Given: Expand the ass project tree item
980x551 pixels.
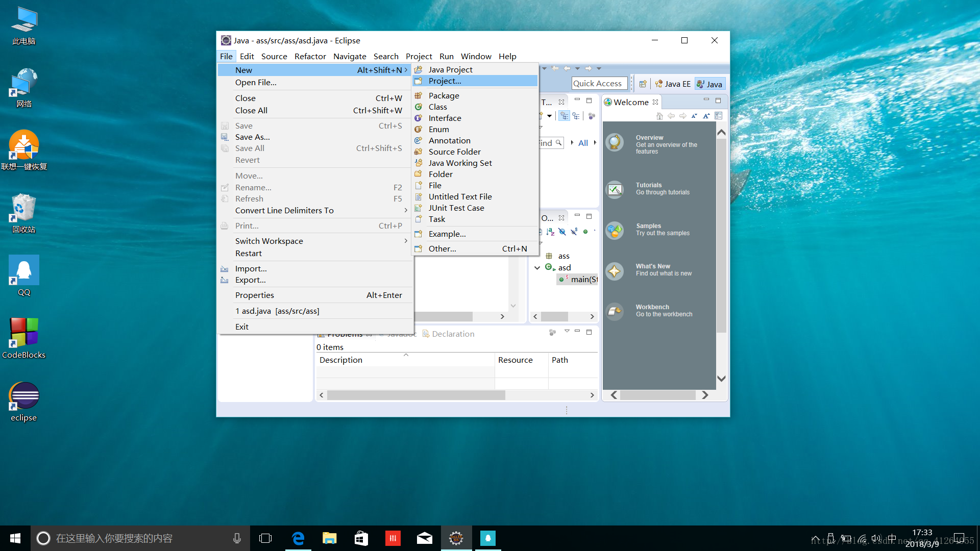Looking at the screenshot, I should 536,256.
